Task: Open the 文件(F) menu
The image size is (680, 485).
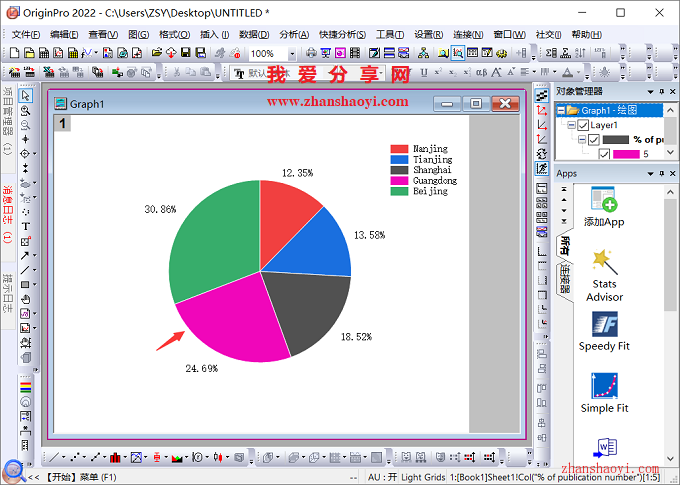Action: point(26,35)
